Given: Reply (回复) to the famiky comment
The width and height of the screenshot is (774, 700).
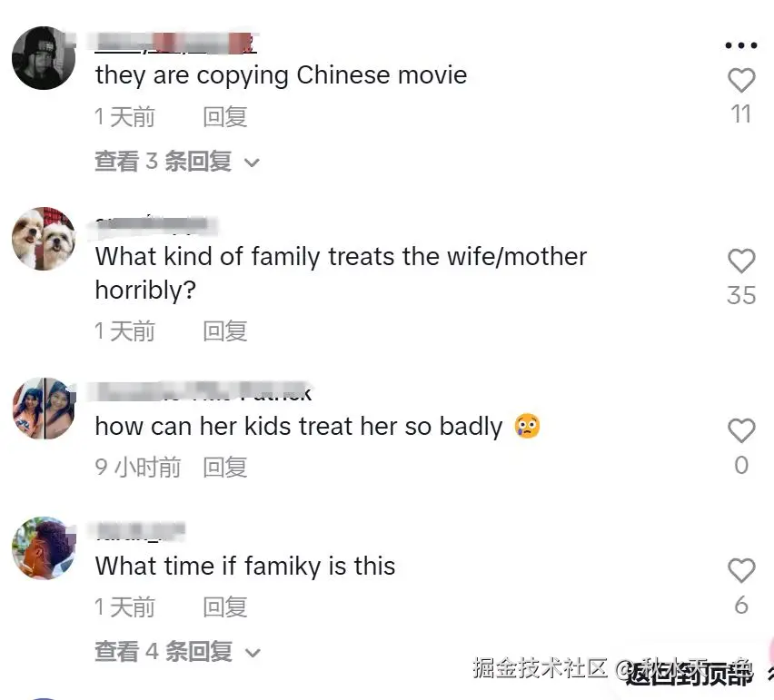Looking at the screenshot, I should (x=225, y=607).
